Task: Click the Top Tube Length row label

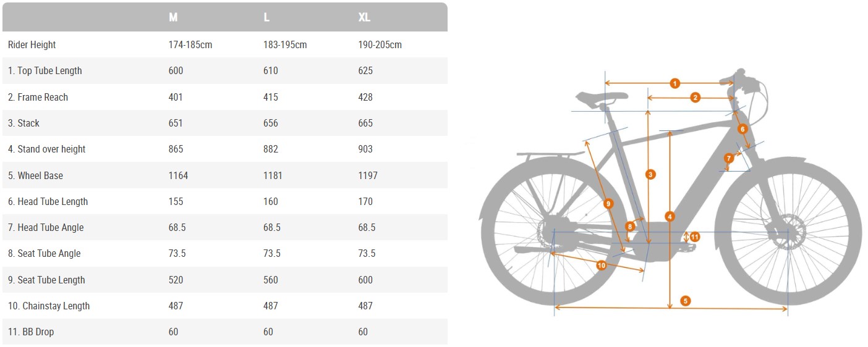Action: tap(45, 70)
